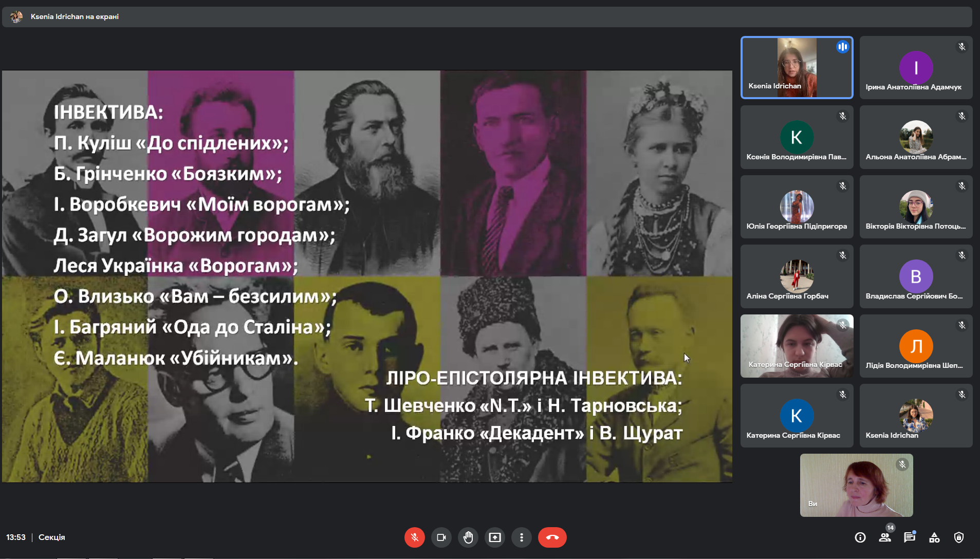Screen dimensions: 980x559
Task: Show the participants list panel
Action: [884, 537]
